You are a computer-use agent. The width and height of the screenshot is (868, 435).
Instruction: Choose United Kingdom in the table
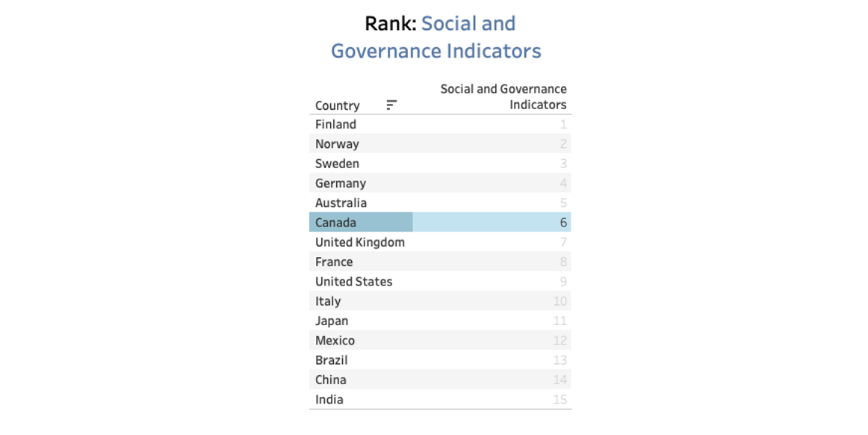click(x=360, y=242)
